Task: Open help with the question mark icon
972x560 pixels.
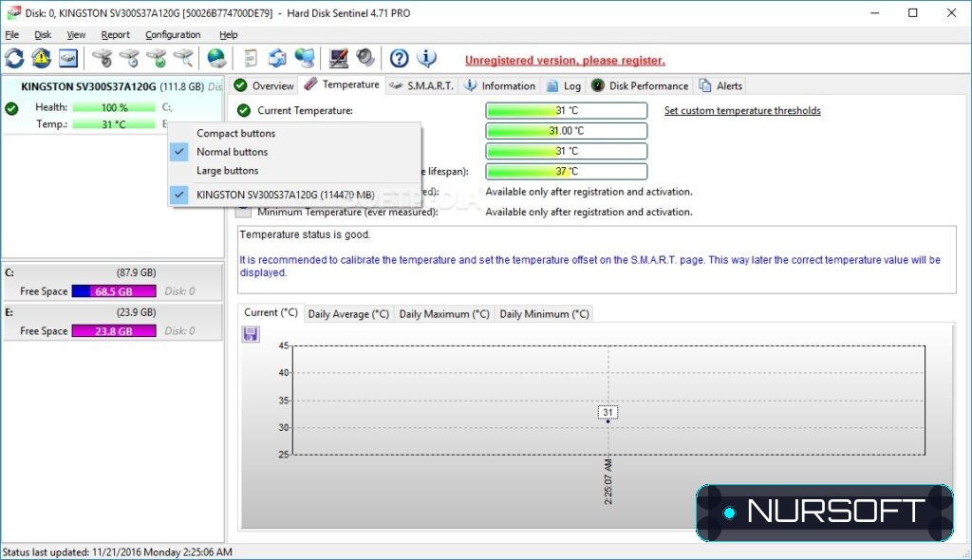Action: pos(400,59)
